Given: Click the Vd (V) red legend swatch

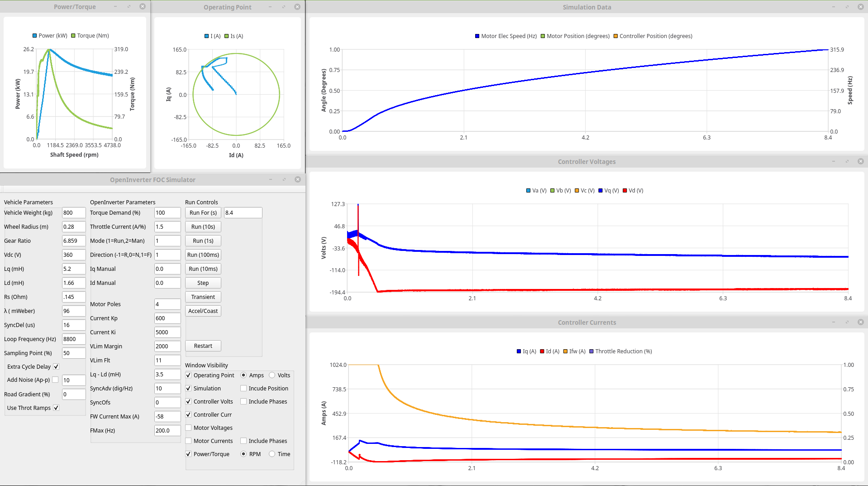Looking at the screenshot, I should point(625,191).
